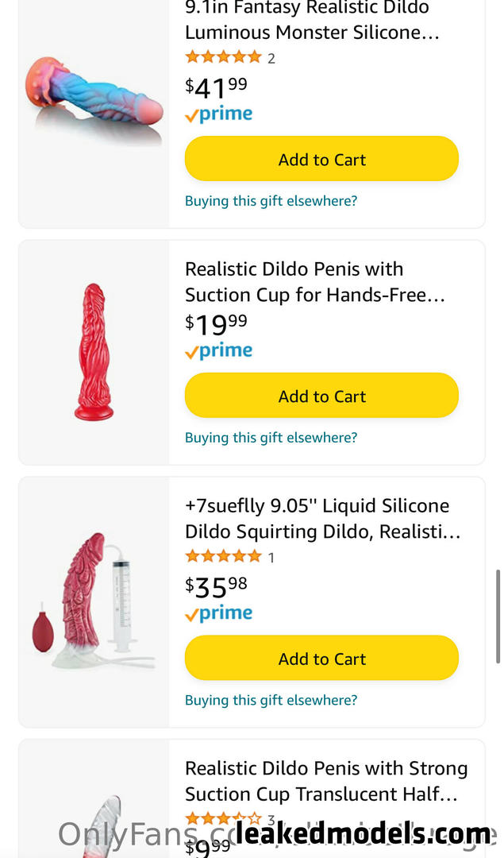Add the $35.98 item to cart
The width and height of the screenshot is (504, 858).
coord(321,658)
